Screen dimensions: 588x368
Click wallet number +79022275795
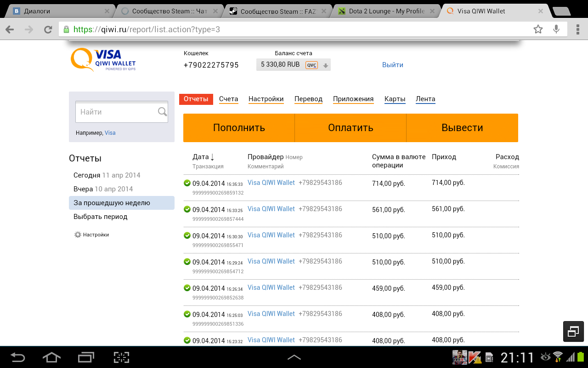(x=211, y=65)
